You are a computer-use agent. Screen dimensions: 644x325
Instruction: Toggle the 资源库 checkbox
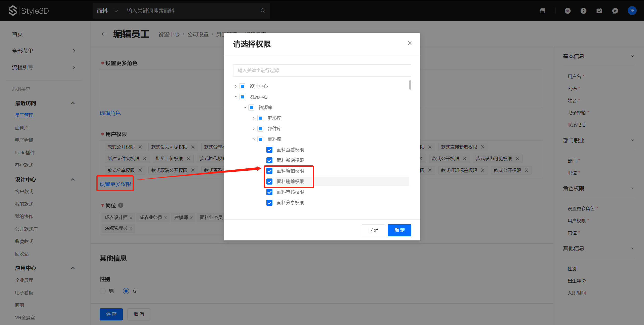click(251, 107)
